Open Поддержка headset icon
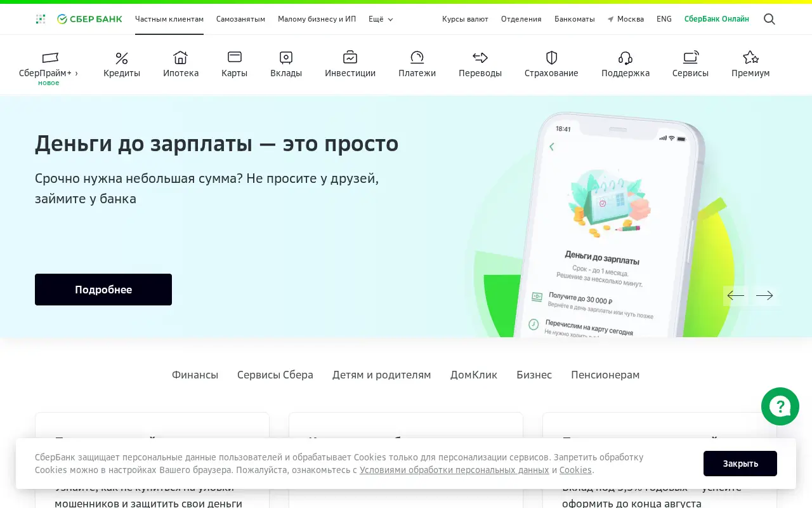The image size is (812, 508). pyautogui.click(x=625, y=58)
